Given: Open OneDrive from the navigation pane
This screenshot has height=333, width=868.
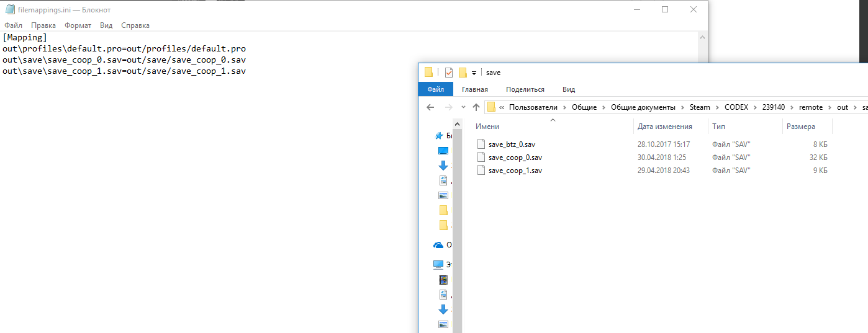Looking at the screenshot, I should tap(439, 245).
